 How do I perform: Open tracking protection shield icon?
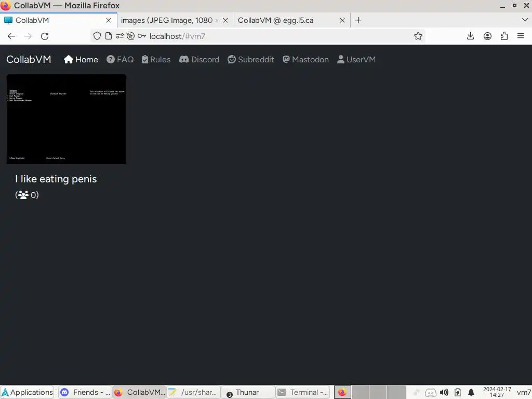point(97,36)
